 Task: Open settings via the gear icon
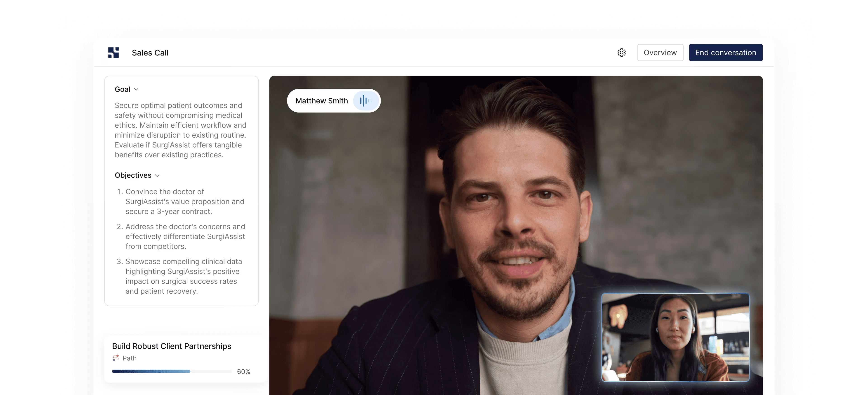[621, 53]
